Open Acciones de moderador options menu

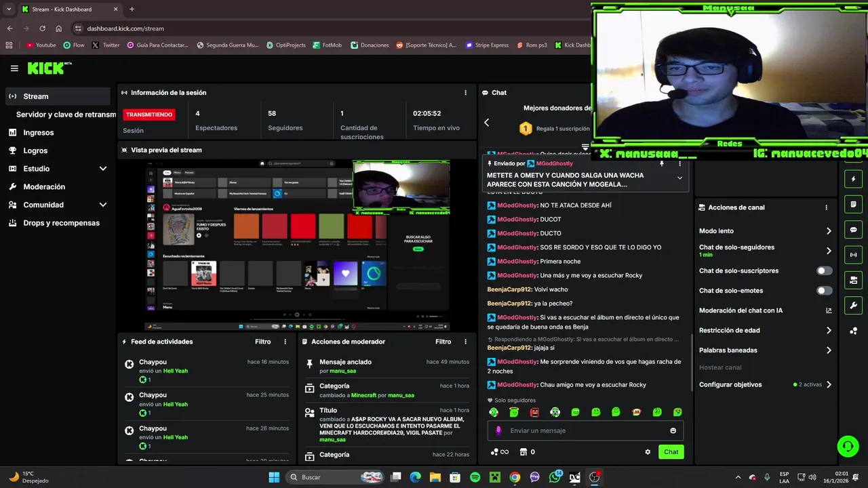click(465, 342)
